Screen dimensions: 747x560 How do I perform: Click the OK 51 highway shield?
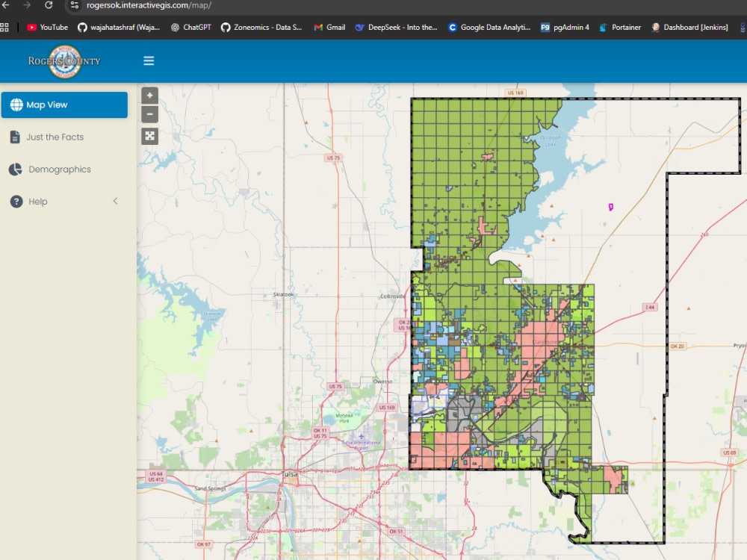pyautogui.click(x=396, y=531)
